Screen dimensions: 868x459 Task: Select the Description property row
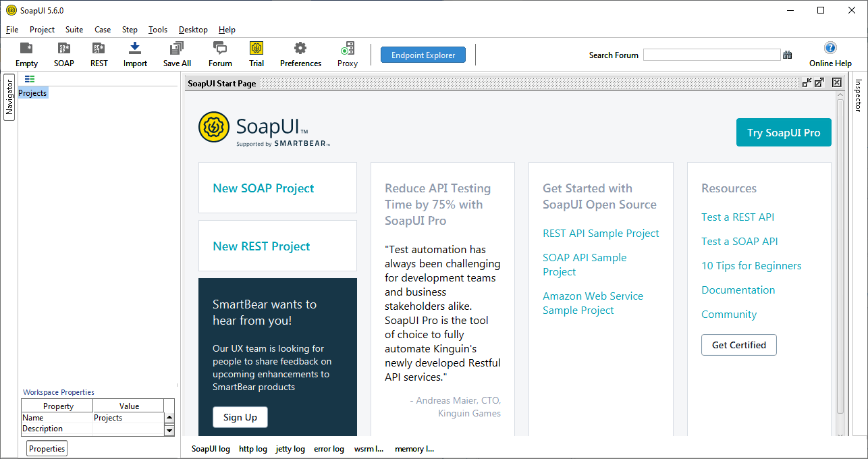(92, 429)
